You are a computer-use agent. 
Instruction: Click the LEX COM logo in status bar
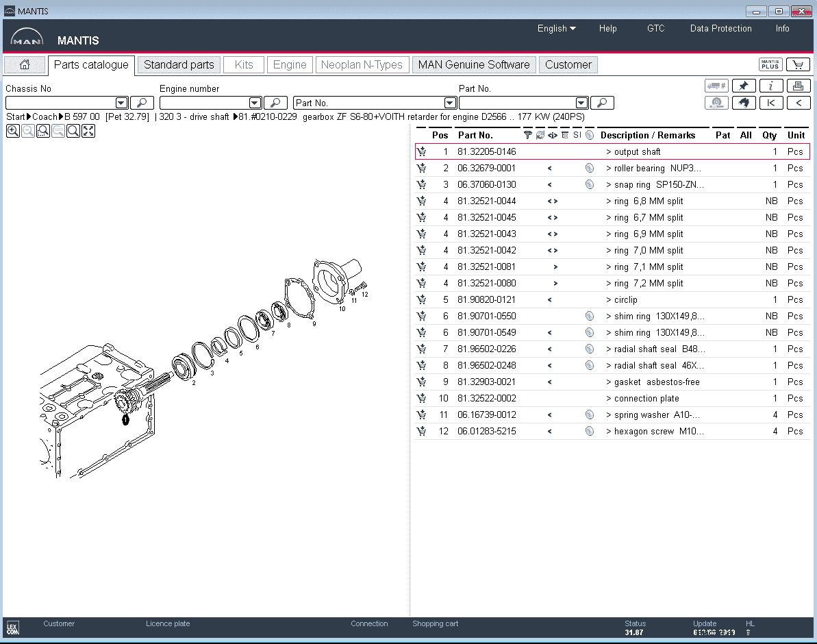(13, 628)
